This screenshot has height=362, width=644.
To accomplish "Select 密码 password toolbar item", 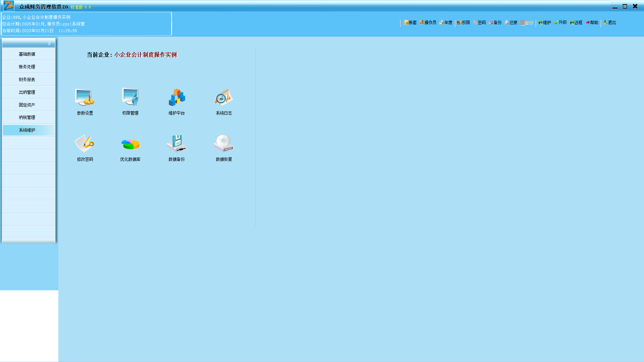I will coord(480,22).
